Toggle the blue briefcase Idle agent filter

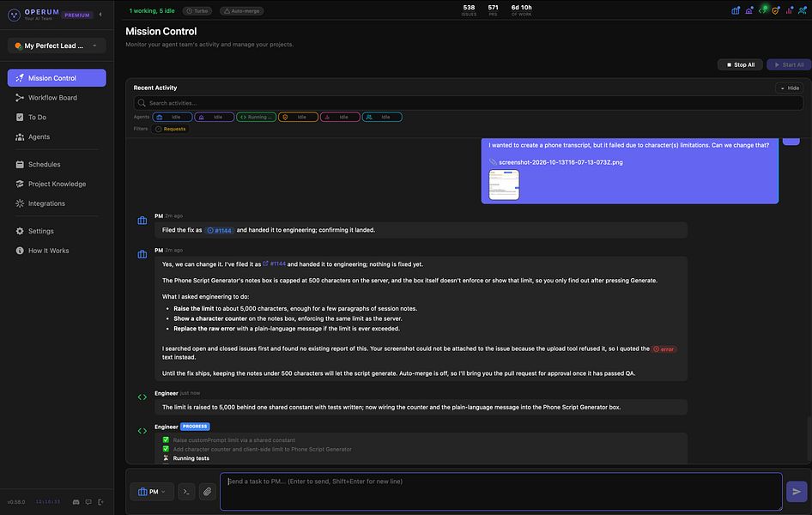click(x=173, y=117)
